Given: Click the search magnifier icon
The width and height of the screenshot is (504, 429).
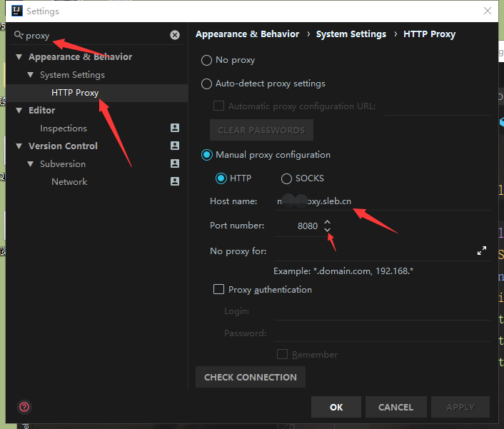Looking at the screenshot, I should (19, 35).
